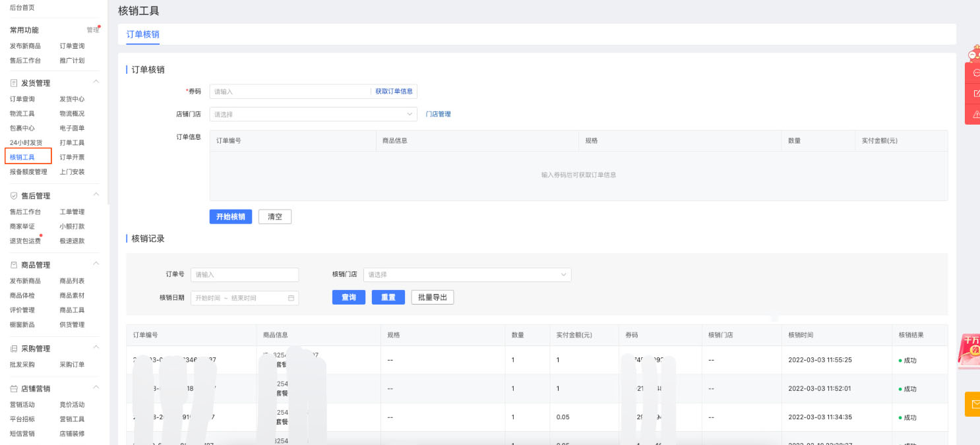Click the 开始核销 button
The image size is (980, 445).
(x=230, y=217)
